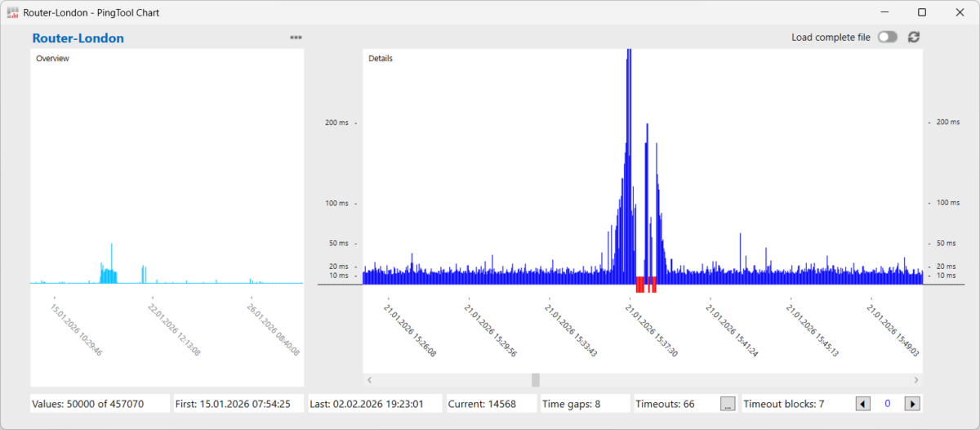Screen dimensions: 980x430
Task: Go to next timeout block arrow
Action: (x=913, y=403)
